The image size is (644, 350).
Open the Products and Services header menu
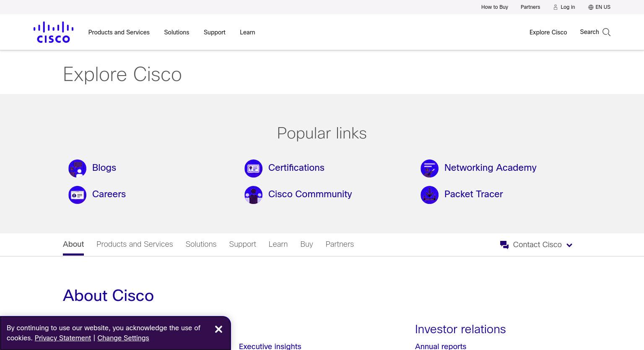(x=119, y=32)
